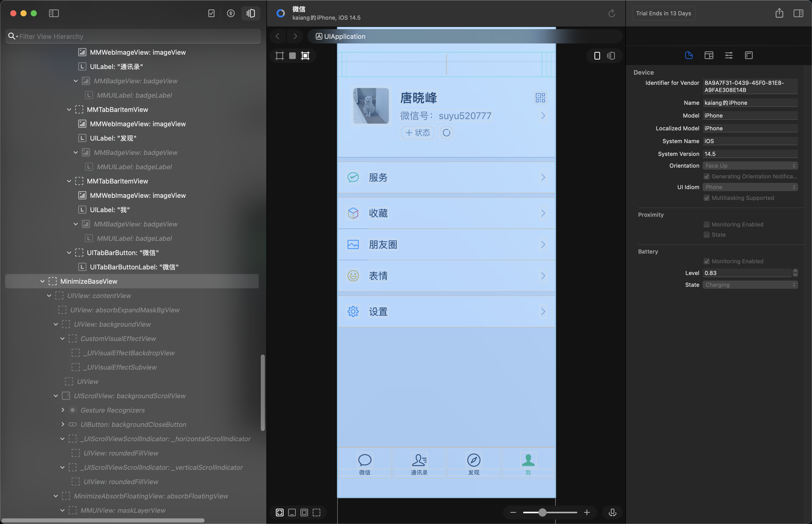Click Trial Ends in 13 Days button
The height and width of the screenshot is (524, 812).
pos(663,13)
